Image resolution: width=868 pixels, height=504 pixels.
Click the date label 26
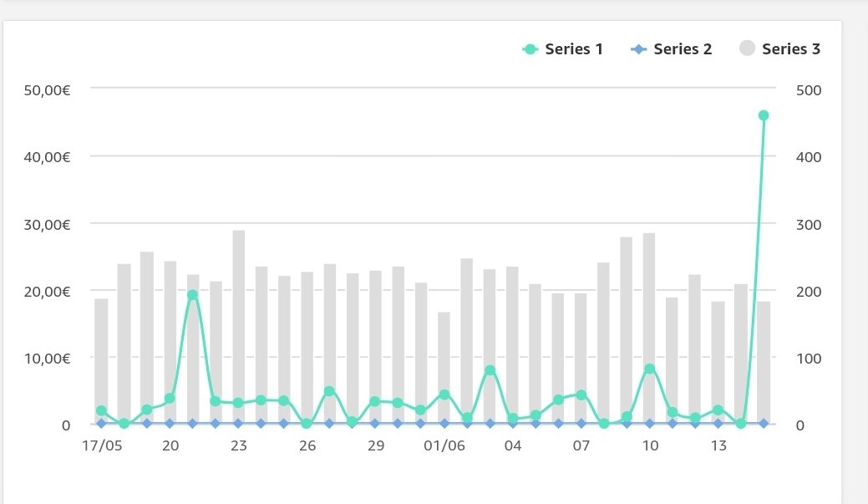307,445
